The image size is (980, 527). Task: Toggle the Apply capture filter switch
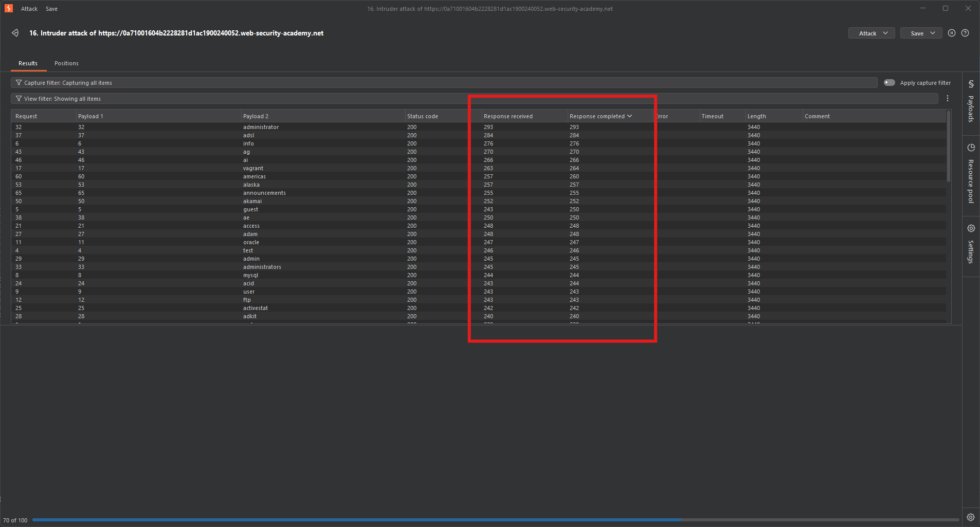(x=890, y=83)
